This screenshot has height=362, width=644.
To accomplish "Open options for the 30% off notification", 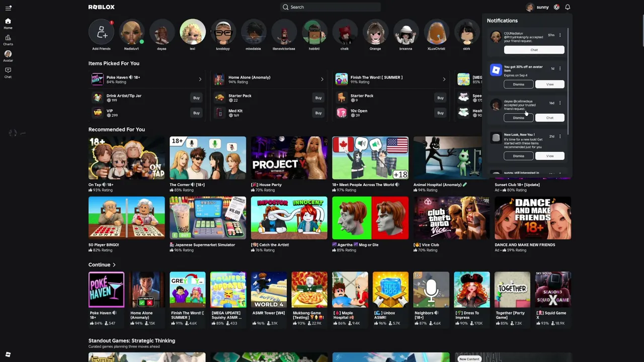I will tap(560, 68).
